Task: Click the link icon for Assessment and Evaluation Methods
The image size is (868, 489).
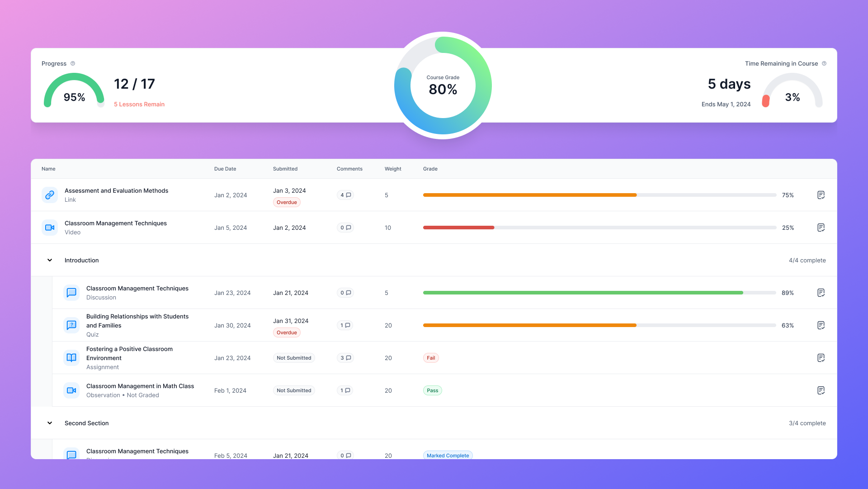Action: (50, 195)
